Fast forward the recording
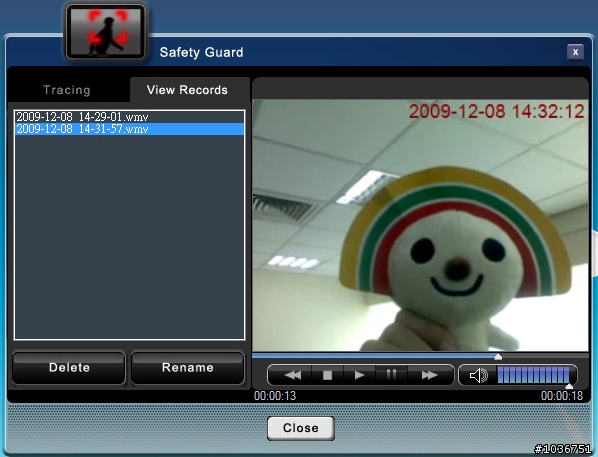The image size is (598, 457). tap(430, 375)
